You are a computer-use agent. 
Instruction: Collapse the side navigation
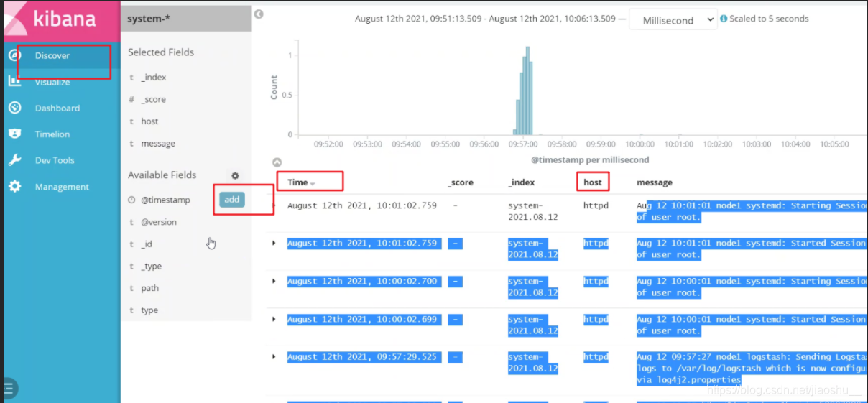(x=9, y=389)
